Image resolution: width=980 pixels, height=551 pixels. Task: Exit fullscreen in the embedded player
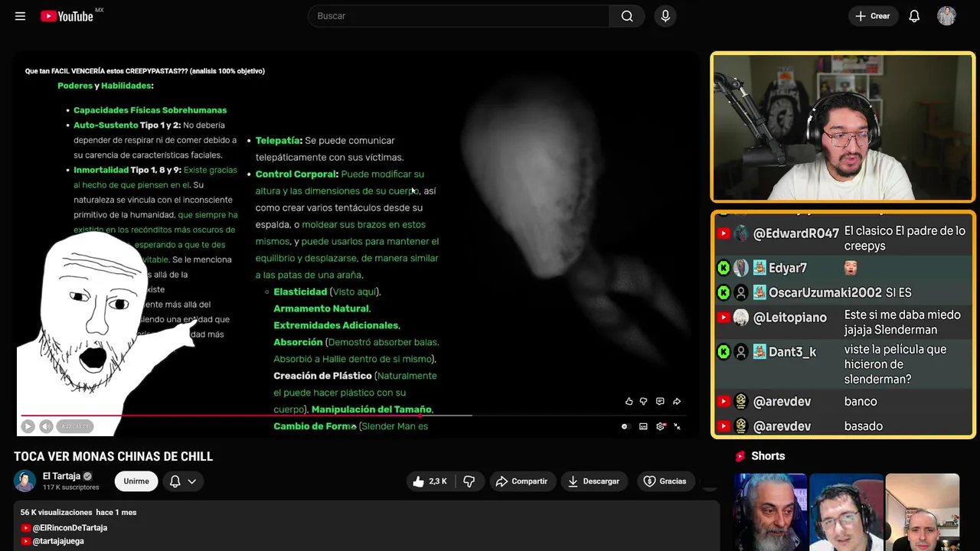tap(677, 426)
